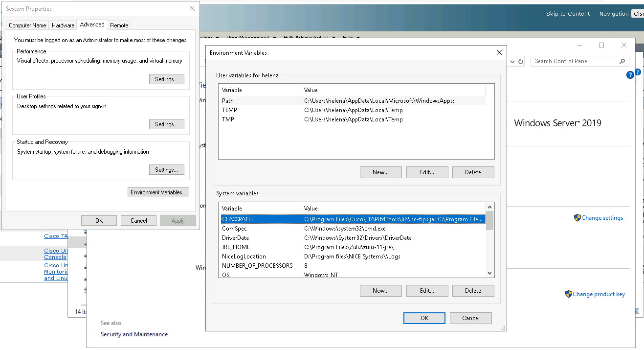Click the refresh icon beside the address bar
The width and height of the screenshot is (644, 350).
coord(521,61)
